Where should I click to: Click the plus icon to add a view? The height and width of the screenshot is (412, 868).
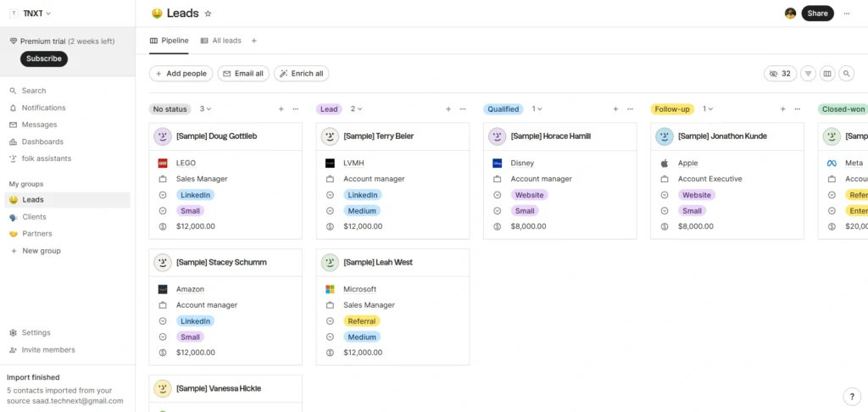253,41
